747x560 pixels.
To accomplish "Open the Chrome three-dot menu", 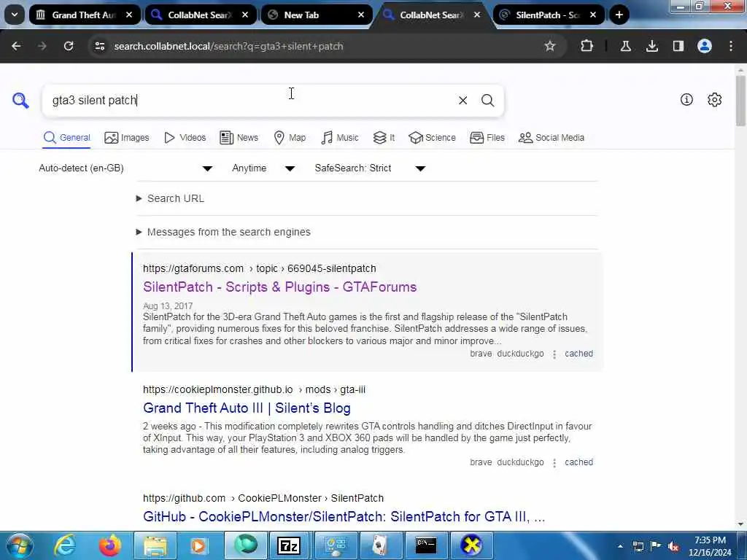I will tap(731, 46).
